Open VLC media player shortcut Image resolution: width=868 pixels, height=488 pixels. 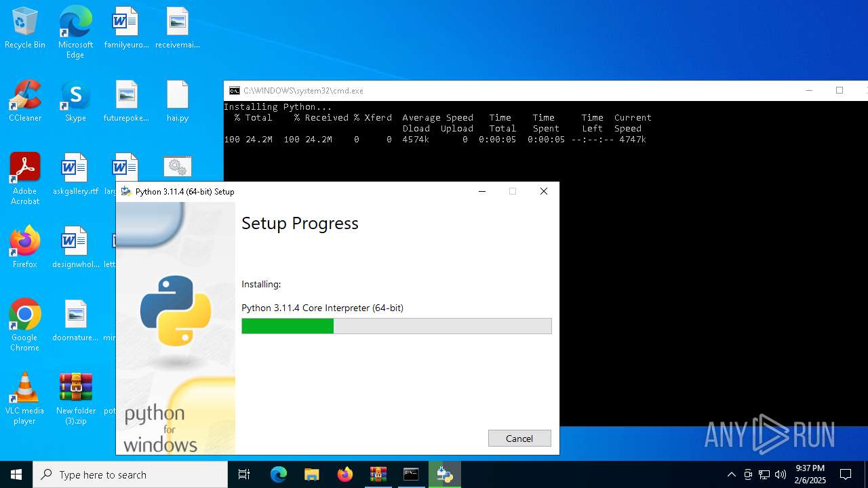pyautogui.click(x=25, y=399)
